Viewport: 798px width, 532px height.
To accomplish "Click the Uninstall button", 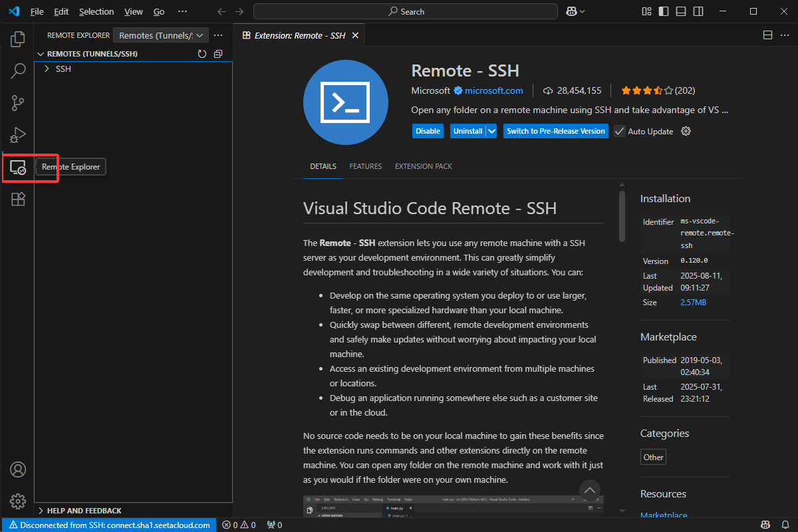I will click(467, 131).
